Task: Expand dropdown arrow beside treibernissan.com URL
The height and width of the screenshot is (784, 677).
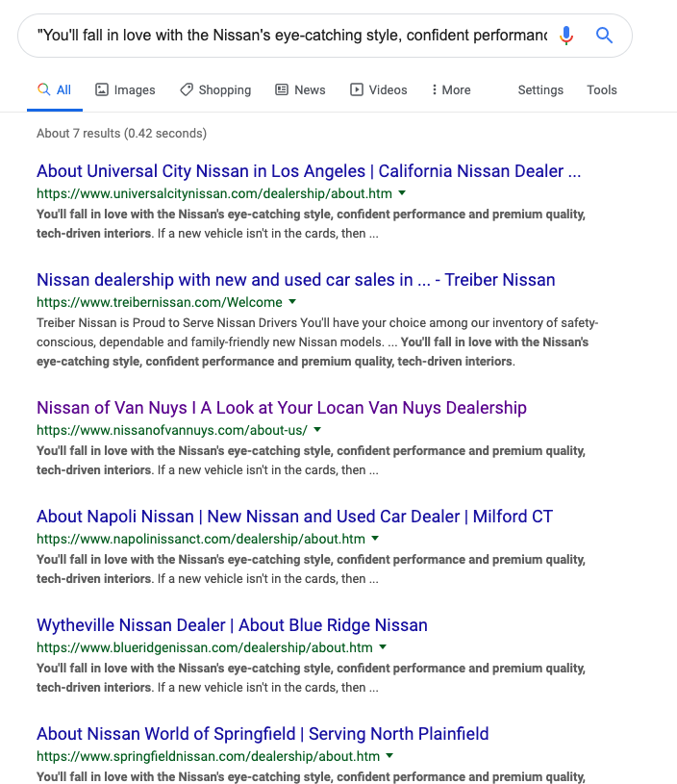Action: click(x=292, y=302)
